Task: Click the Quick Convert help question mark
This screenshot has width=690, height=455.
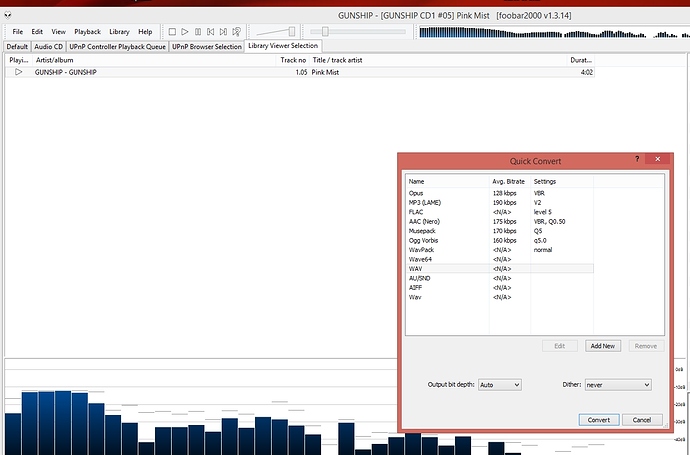Action: point(637,159)
